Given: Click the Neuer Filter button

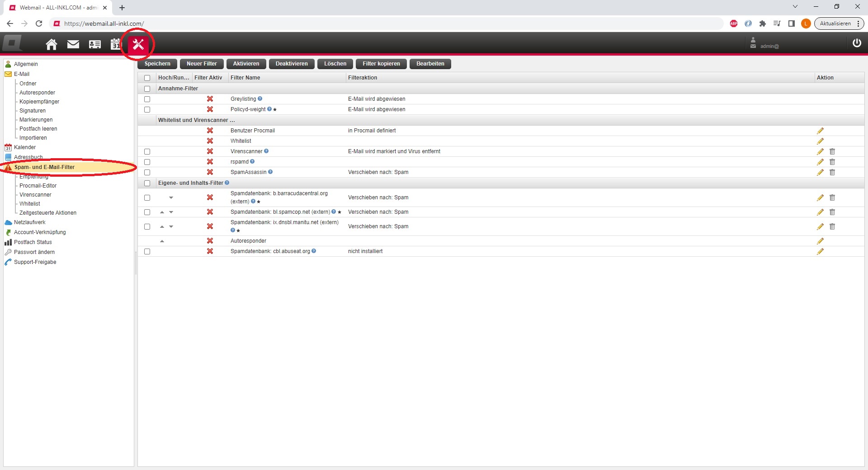Looking at the screenshot, I should coord(202,64).
